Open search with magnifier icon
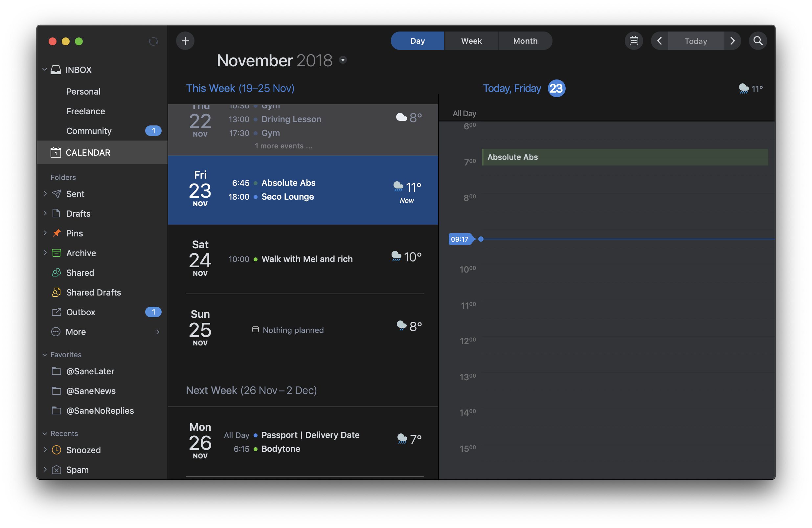812x528 pixels. point(758,41)
